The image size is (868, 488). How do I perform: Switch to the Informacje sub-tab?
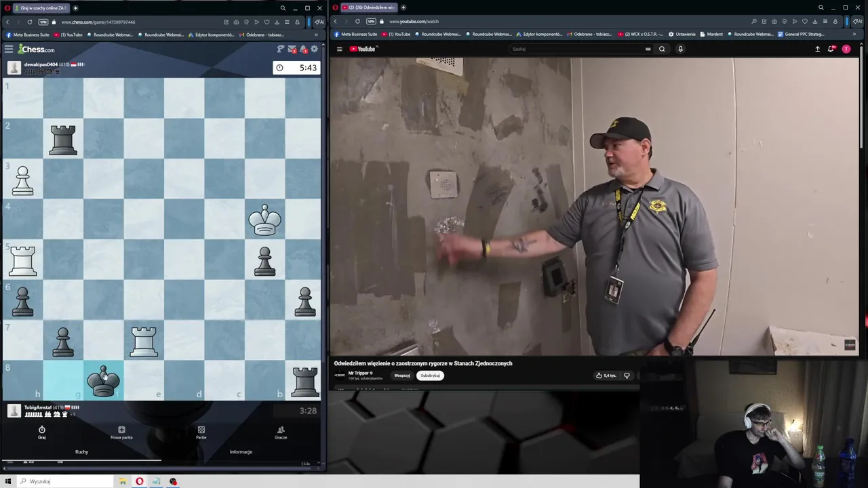pos(241,451)
